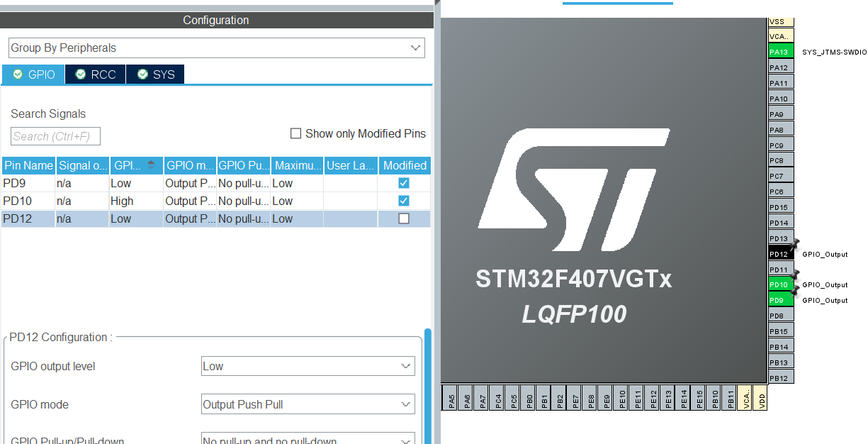Open the SYS tab

pos(155,74)
